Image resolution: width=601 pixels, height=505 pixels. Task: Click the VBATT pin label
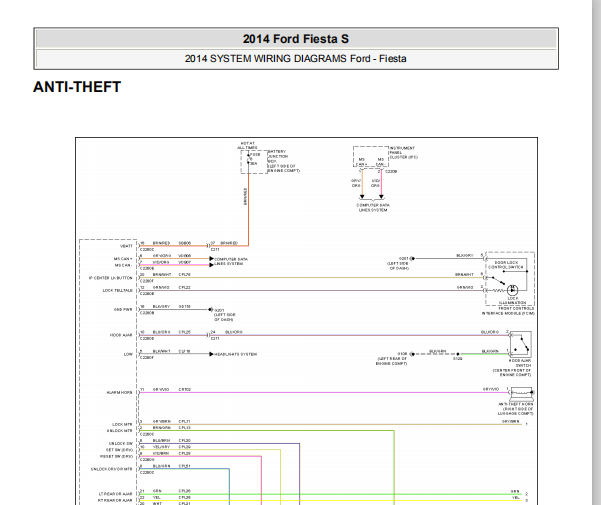pyautogui.click(x=126, y=246)
